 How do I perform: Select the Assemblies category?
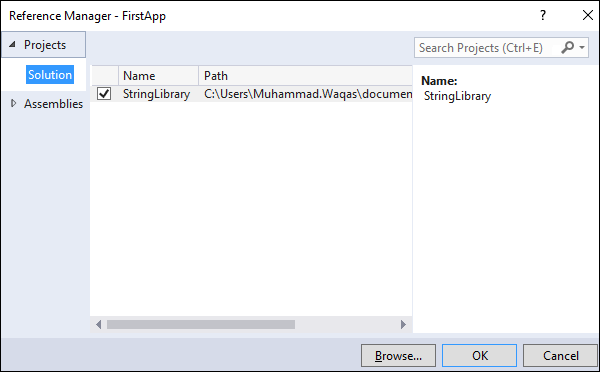coord(53,104)
